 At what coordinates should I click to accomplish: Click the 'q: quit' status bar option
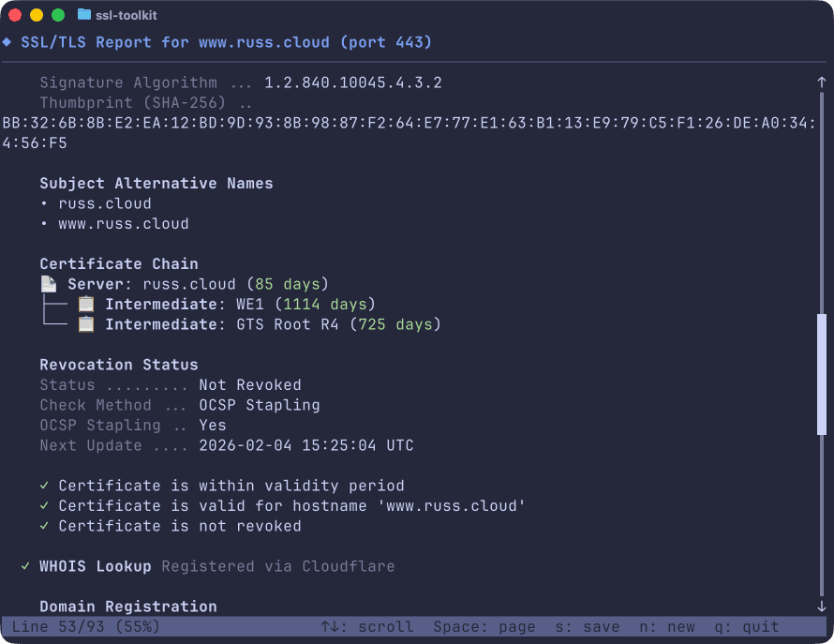pyautogui.click(x=746, y=626)
